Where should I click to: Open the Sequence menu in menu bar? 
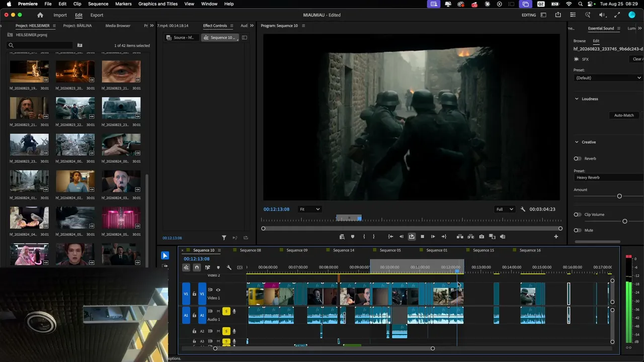click(x=98, y=4)
